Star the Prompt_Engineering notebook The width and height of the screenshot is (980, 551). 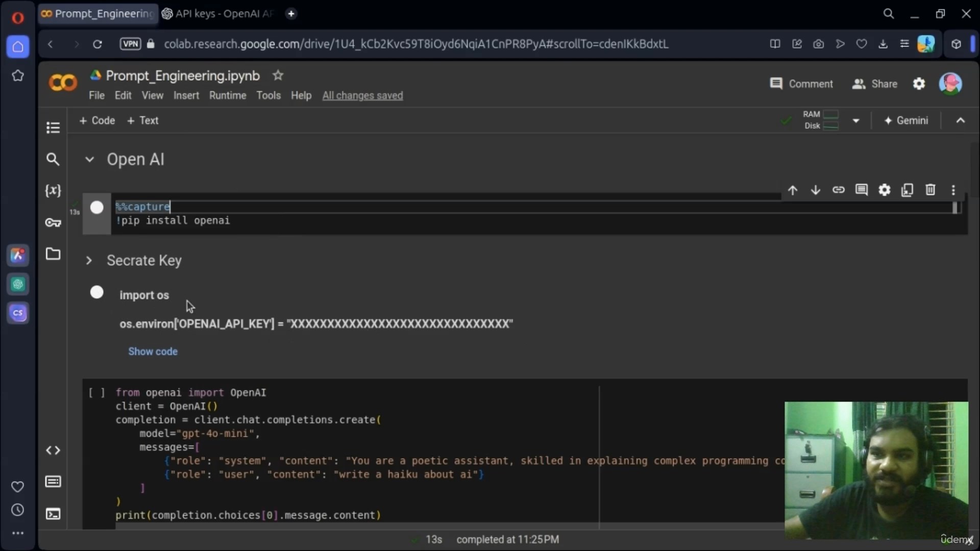pyautogui.click(x=278, y=76)
